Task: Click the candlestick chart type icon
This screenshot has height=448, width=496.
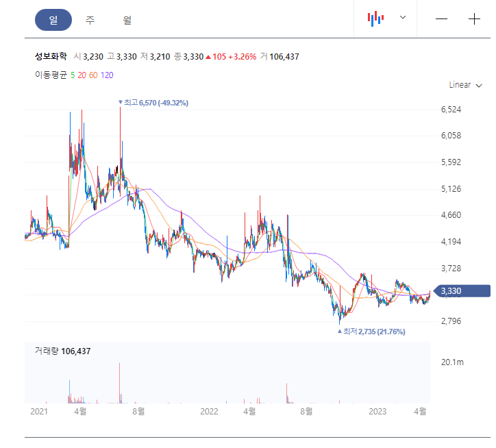Action: coord(375,18)
